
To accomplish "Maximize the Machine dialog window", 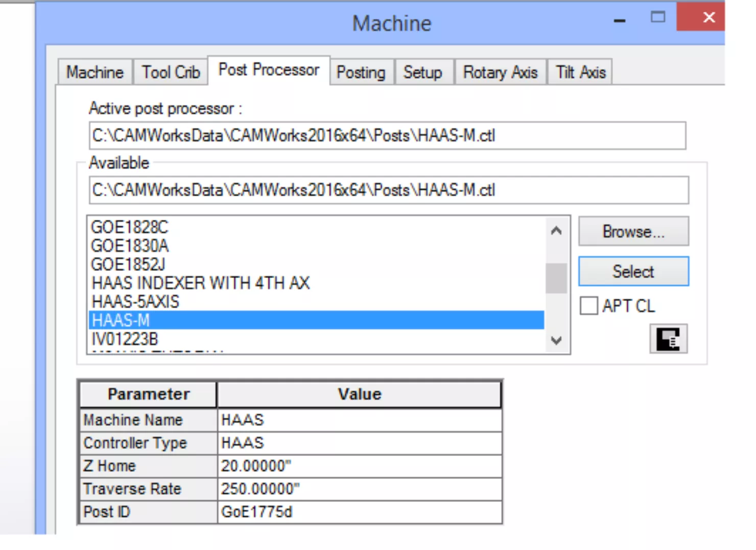I will [x=657, y=17].
